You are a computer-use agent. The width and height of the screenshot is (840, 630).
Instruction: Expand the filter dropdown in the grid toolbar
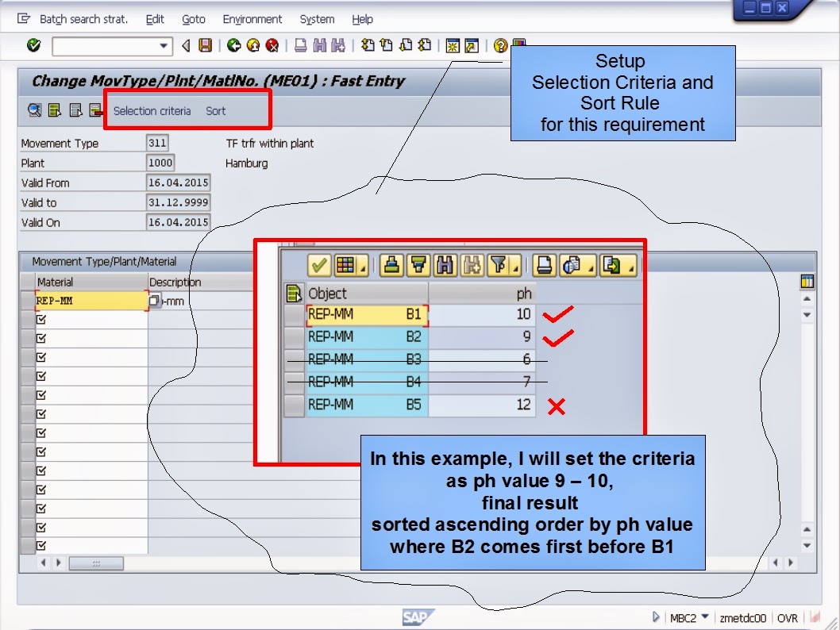click(514, 269)
